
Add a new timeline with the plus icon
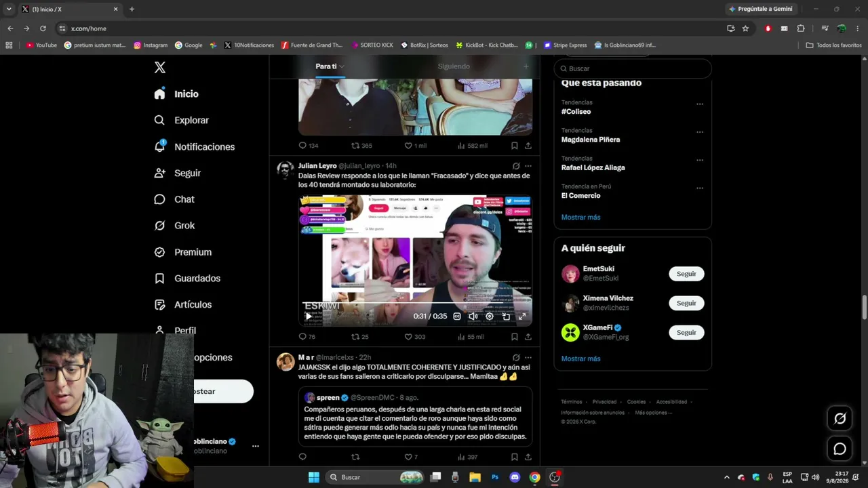coord(526,66)
